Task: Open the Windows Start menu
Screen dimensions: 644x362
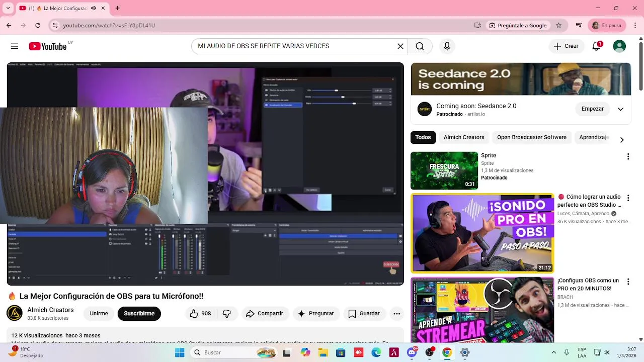Action: coord(180,352)
